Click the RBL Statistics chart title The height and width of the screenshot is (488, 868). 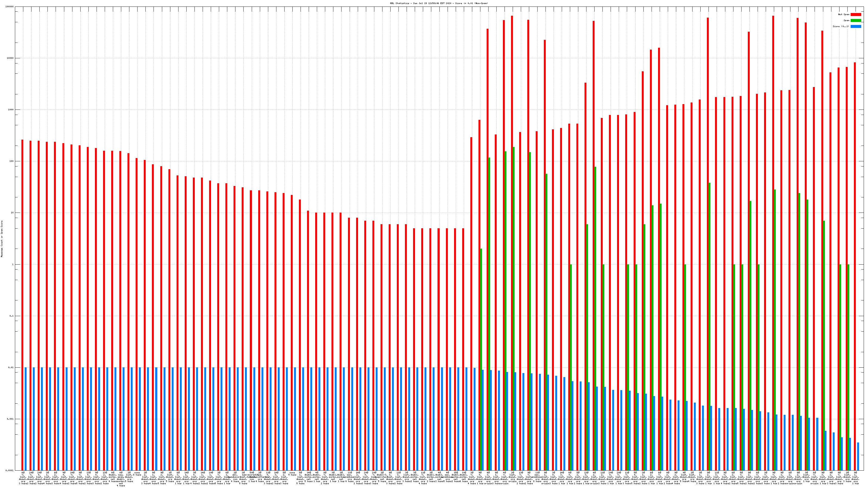pyautogui.click(x=439, y=3)
